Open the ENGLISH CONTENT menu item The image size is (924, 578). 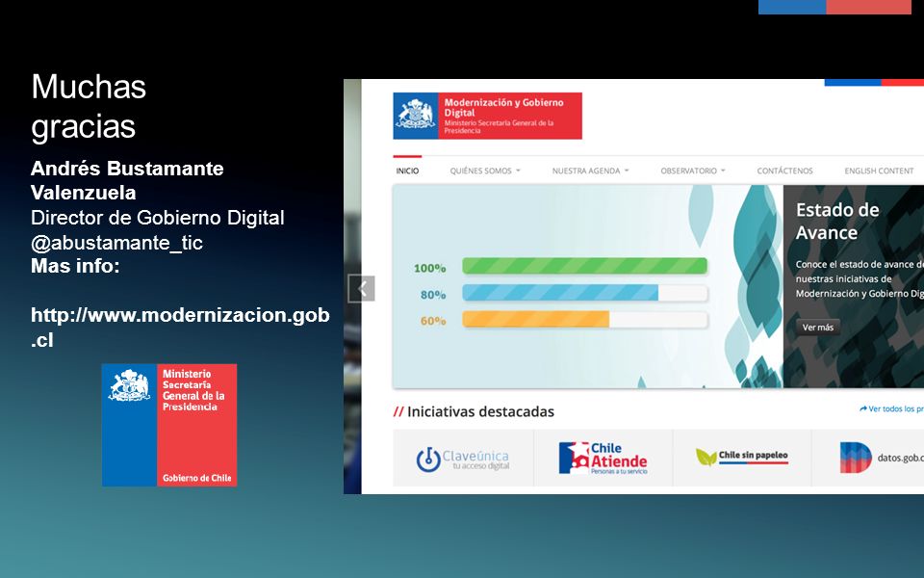[879, 171]
